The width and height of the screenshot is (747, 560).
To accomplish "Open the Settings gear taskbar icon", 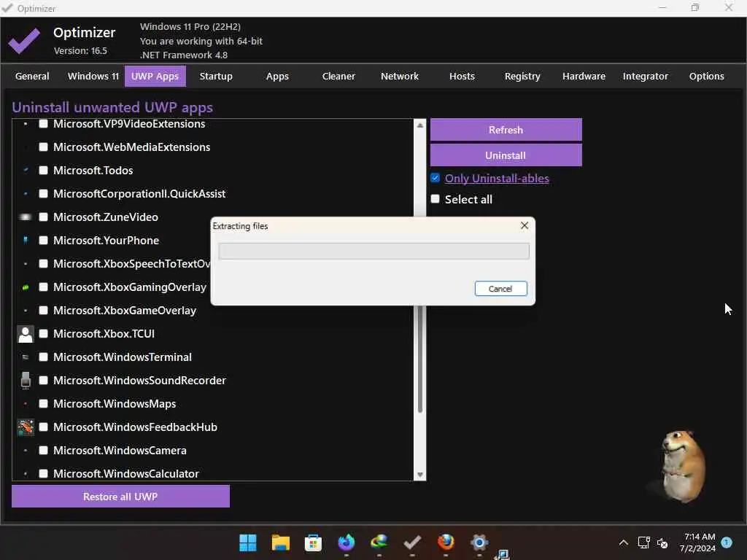I will click(479, 542).
